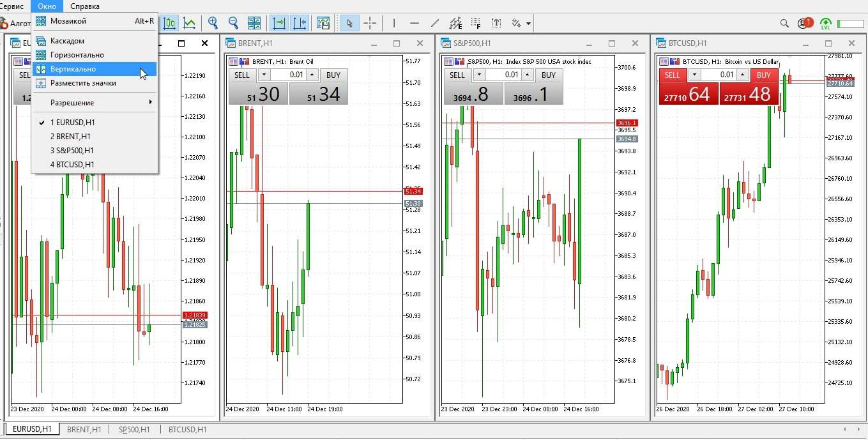Screen dimensions: 868x440
Task: Open the Сервис menu
Action: (x=12, y=6)
